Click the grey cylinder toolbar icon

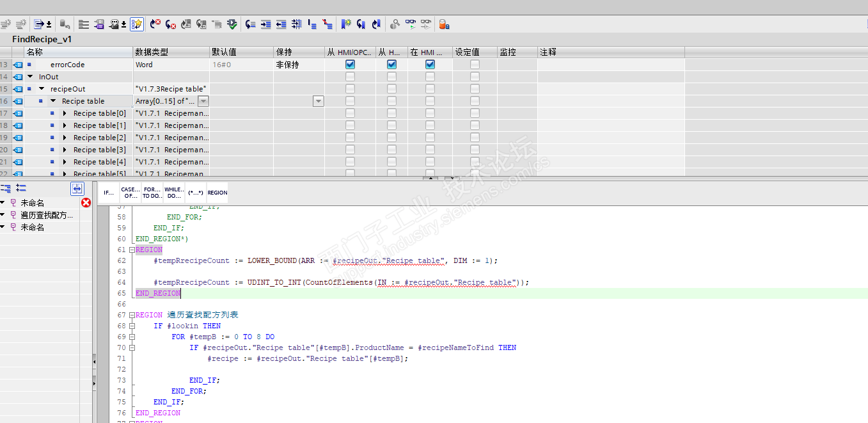click(x=65, y=24)
